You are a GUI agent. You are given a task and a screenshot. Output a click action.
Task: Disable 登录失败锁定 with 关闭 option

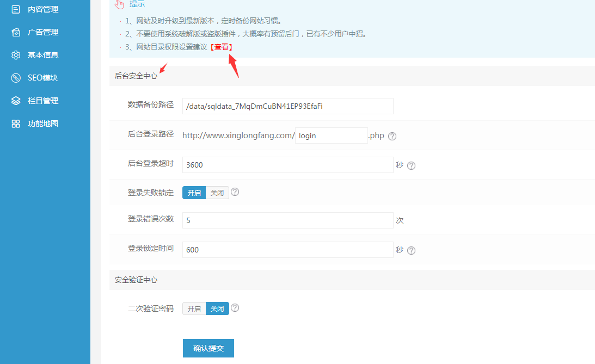point(217,193)
